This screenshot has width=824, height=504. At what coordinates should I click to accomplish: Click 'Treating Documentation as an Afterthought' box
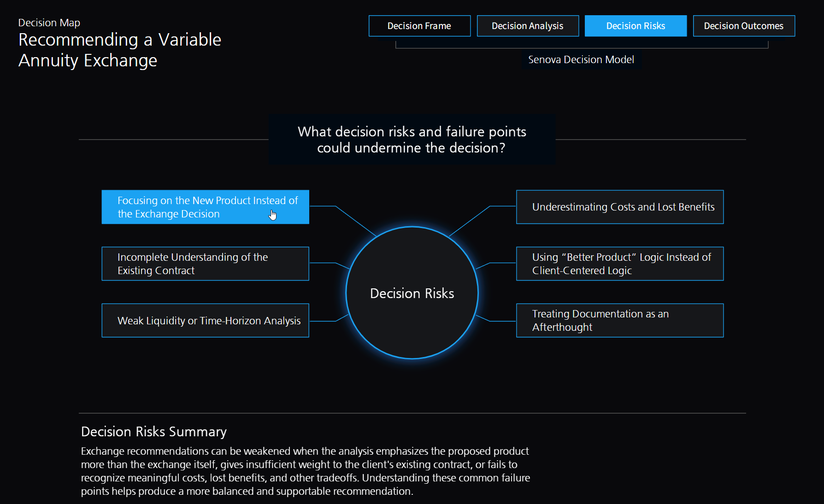pos(620,320)
